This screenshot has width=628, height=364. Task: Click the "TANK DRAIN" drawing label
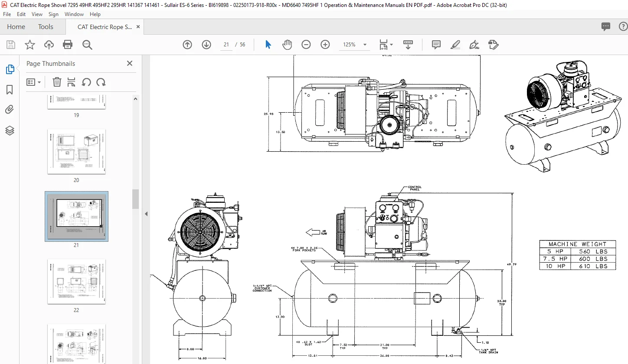489,352
